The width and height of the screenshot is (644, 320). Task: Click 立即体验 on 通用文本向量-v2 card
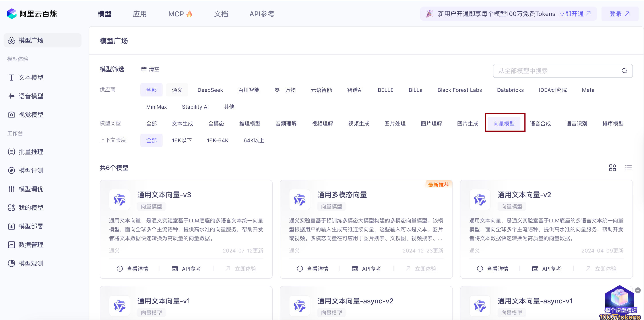[601, 268]
